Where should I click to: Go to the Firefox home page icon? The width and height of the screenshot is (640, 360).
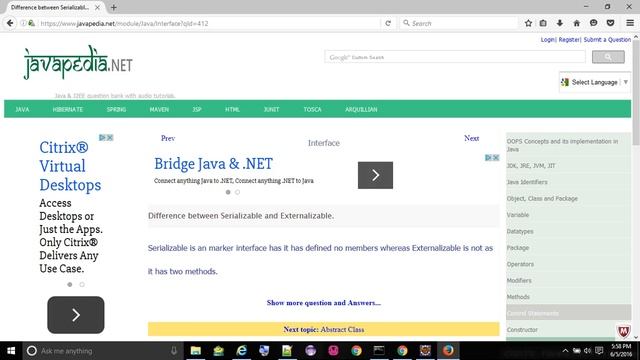576,23
